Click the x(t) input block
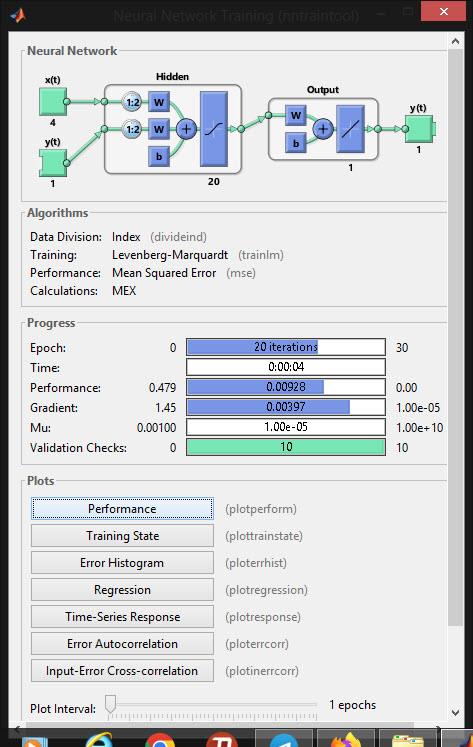 (53, 101)
